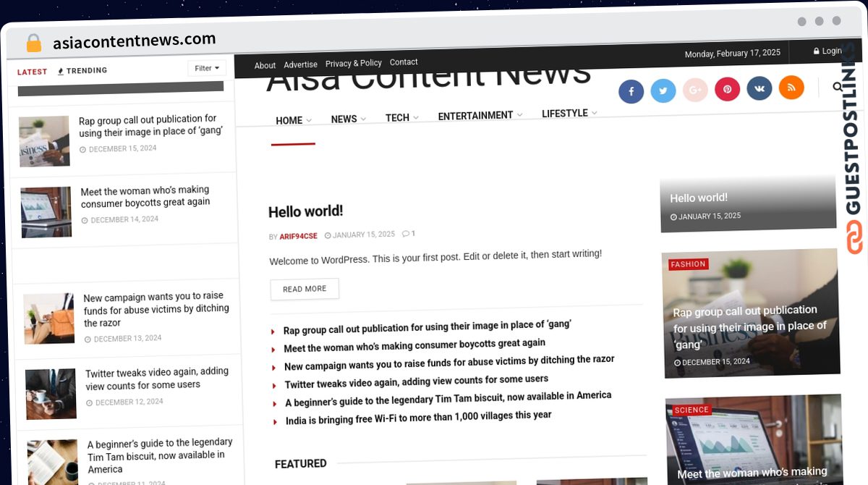Open Tim Tam biscuit headline in center list
Image resolution: width=868 pixels, height=485 pixels.
point(448,399)
